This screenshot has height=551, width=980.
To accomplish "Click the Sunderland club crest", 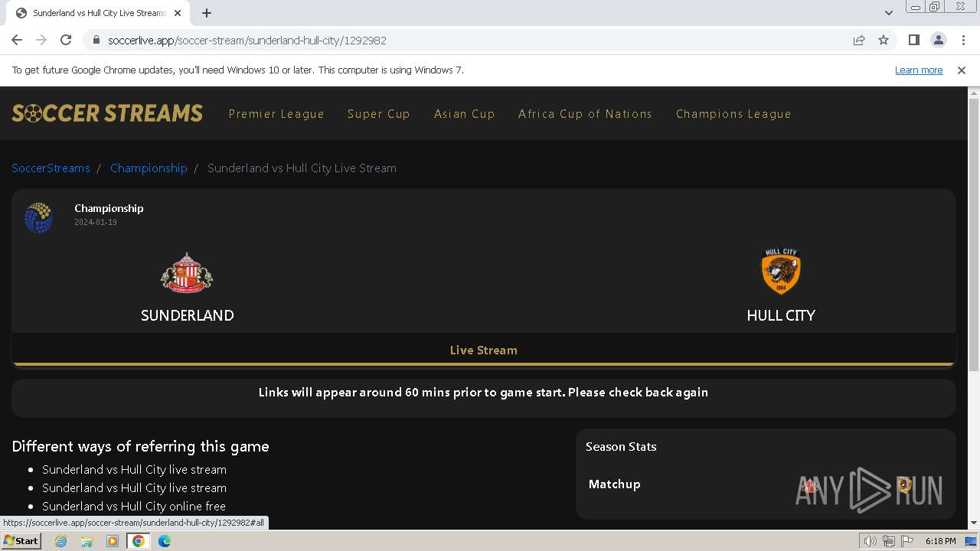I will pyautogui.click(x=187, y=273).
